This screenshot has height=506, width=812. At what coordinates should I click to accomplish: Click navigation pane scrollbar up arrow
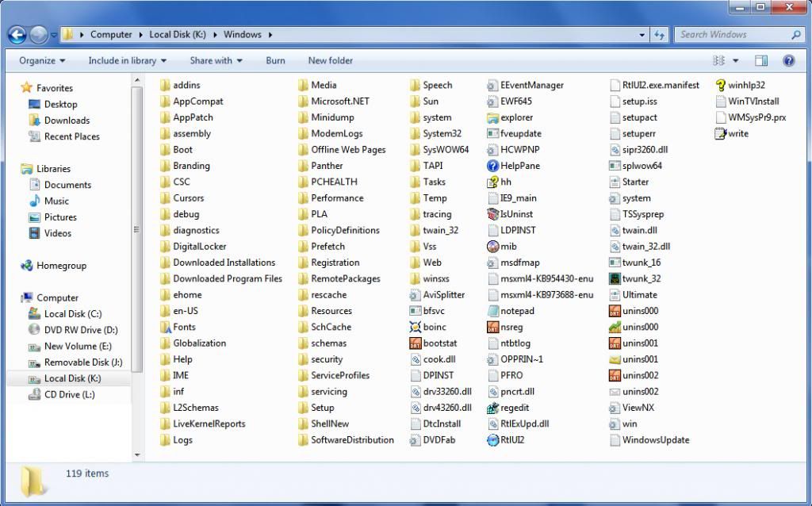tap(137, 80)
